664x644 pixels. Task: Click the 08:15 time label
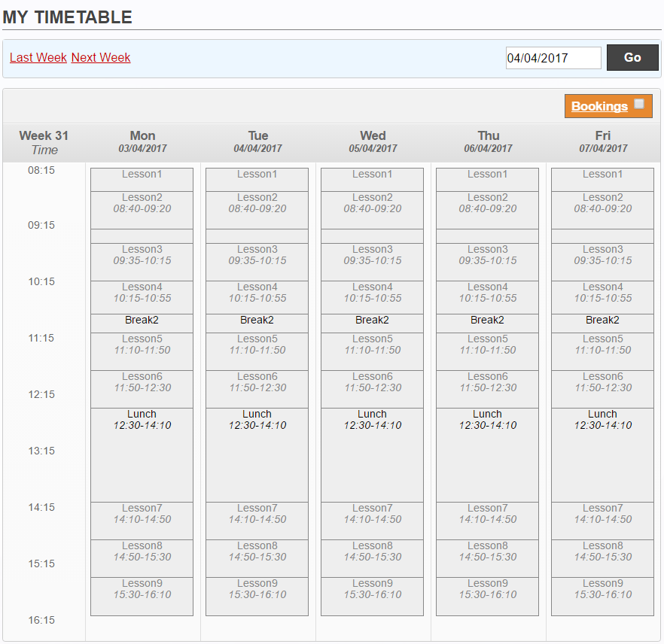point(41,170)
